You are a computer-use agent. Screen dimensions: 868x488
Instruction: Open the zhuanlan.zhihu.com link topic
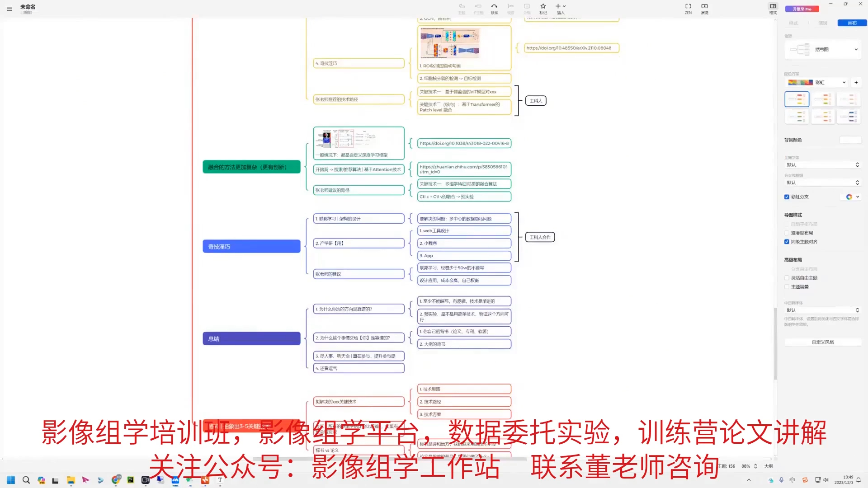point(464,169)
